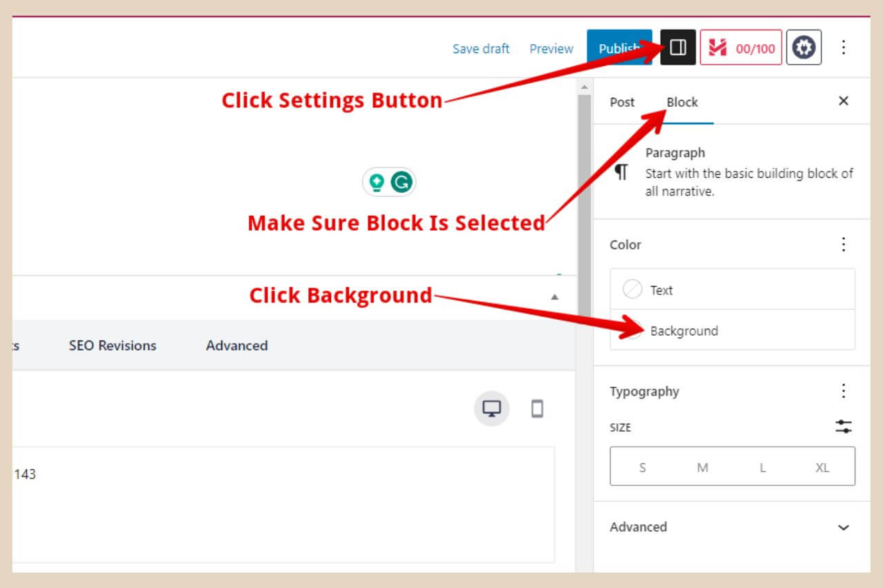This screenshot has height=588, width=883.
Task: Open the plugin gear icon beside Rank Math
Action: click(x=804, y=48)
